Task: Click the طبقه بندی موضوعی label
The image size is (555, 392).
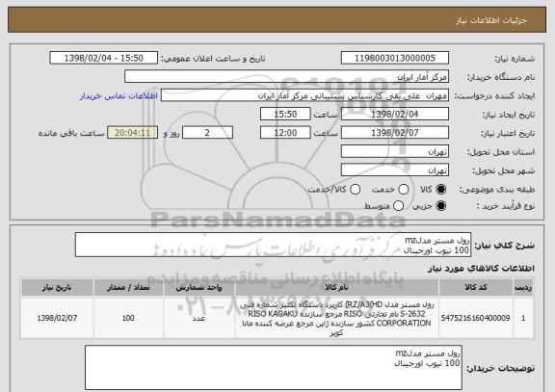Action: coord(497,190)
